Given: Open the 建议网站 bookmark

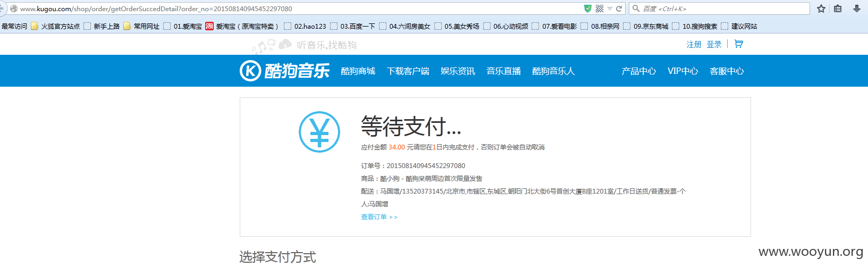Looking at the screenshot, I should 739,26.
